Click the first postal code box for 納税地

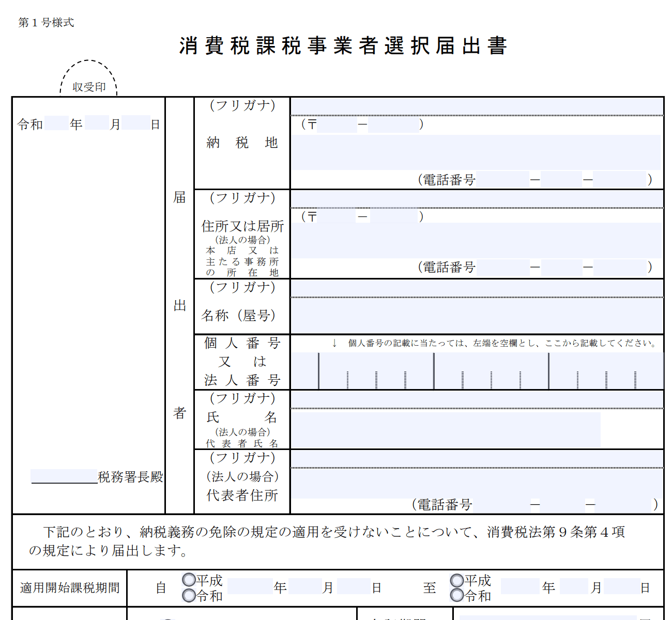pyautogui.click(x=337, y=125)
